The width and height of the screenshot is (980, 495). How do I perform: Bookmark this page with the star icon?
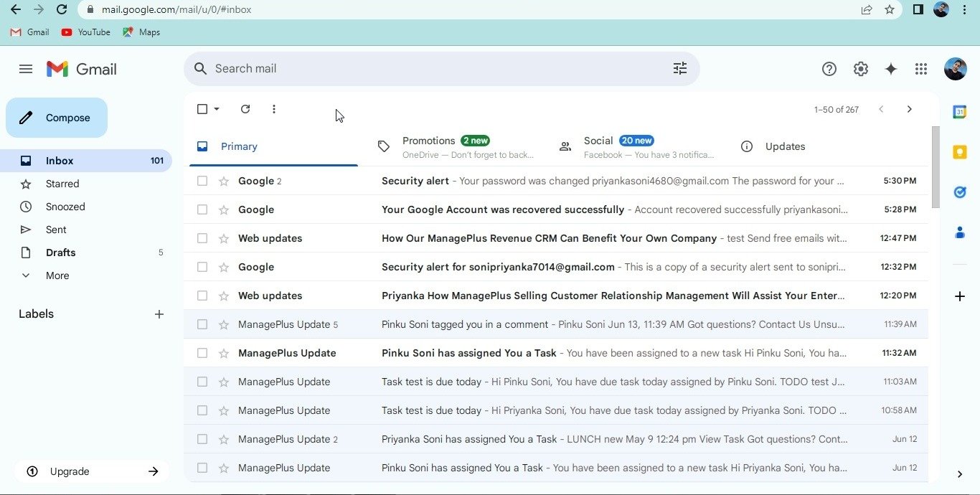(890, 9)
